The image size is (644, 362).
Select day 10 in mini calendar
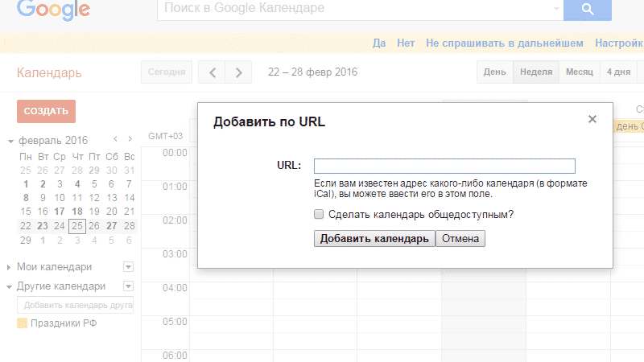[60, 198]
